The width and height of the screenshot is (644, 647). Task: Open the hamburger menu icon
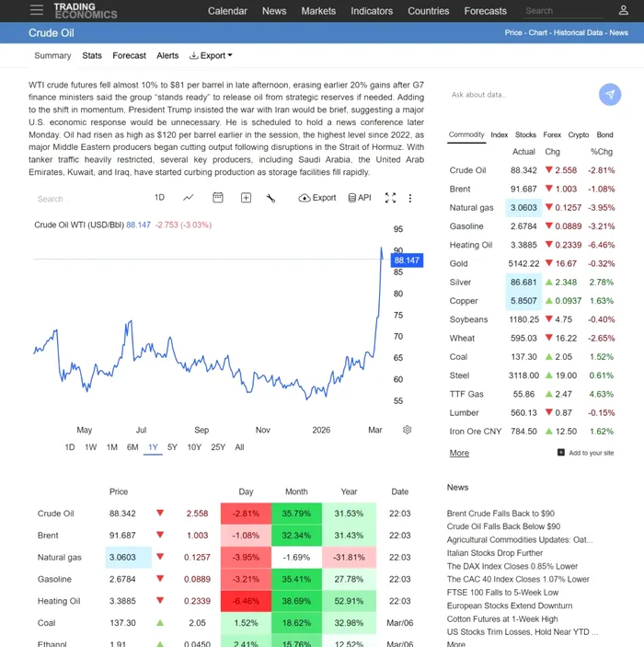[x=36, y=10]
